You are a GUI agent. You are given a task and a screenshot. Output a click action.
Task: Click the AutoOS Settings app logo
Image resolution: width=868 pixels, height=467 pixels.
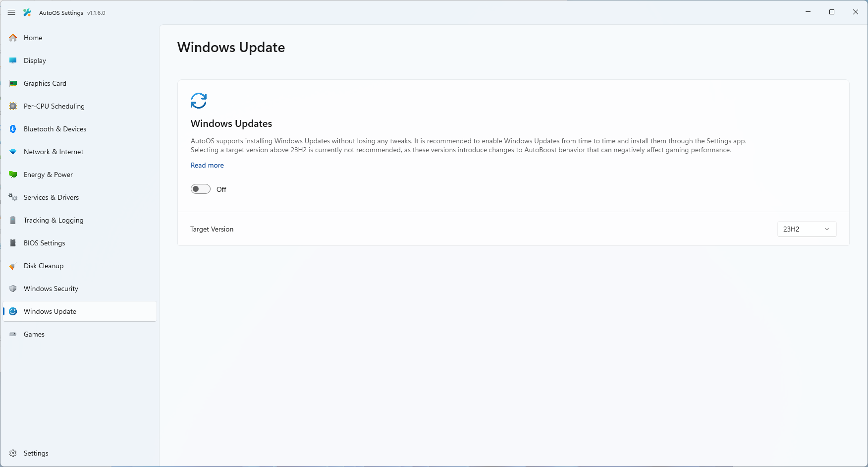28,12
